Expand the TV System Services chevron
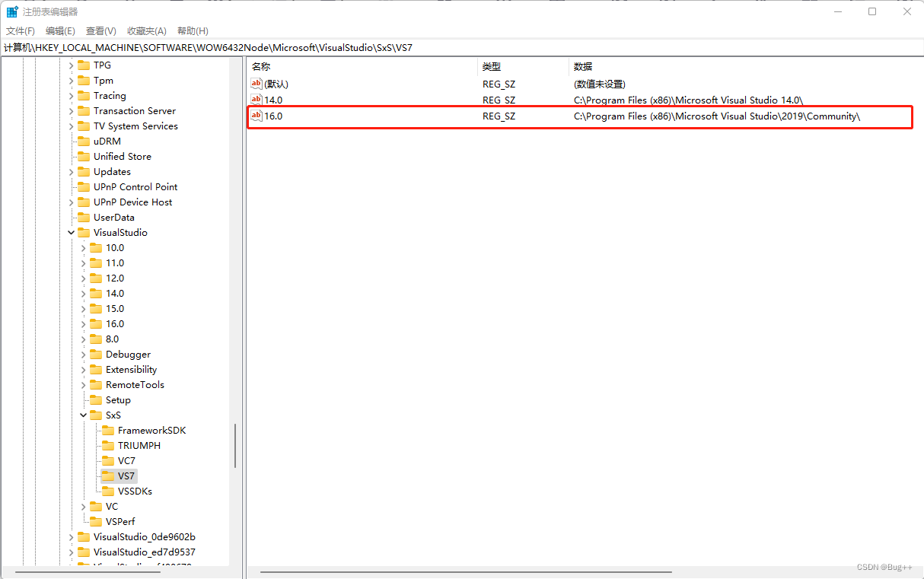The width and height of the screenshot is (924, 579). 72,126
